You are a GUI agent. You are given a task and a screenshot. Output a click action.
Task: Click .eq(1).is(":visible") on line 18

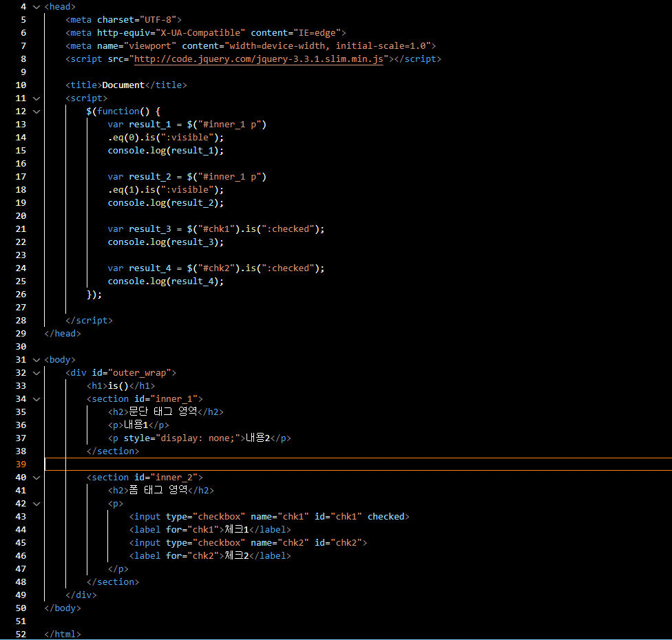point(165,190)
